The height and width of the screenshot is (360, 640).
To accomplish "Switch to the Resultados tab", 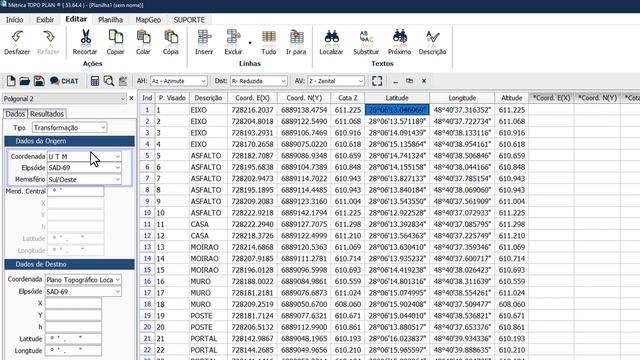I will 47,114.
